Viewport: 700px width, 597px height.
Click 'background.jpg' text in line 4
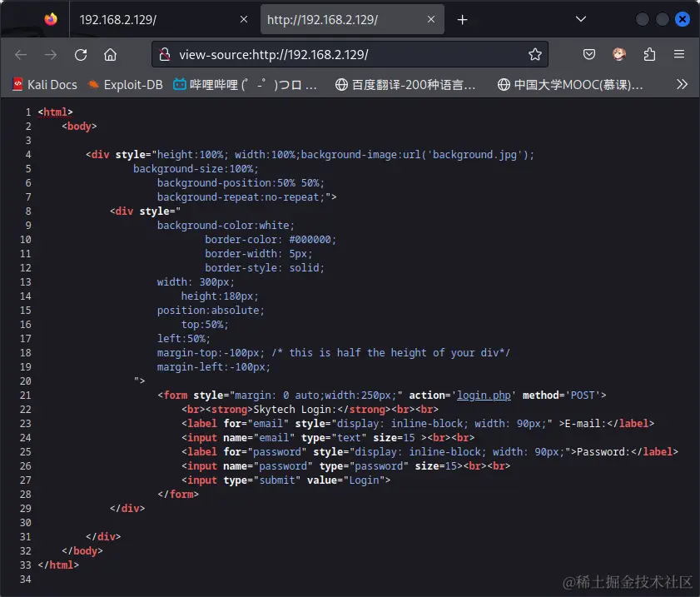click(475, 155)
